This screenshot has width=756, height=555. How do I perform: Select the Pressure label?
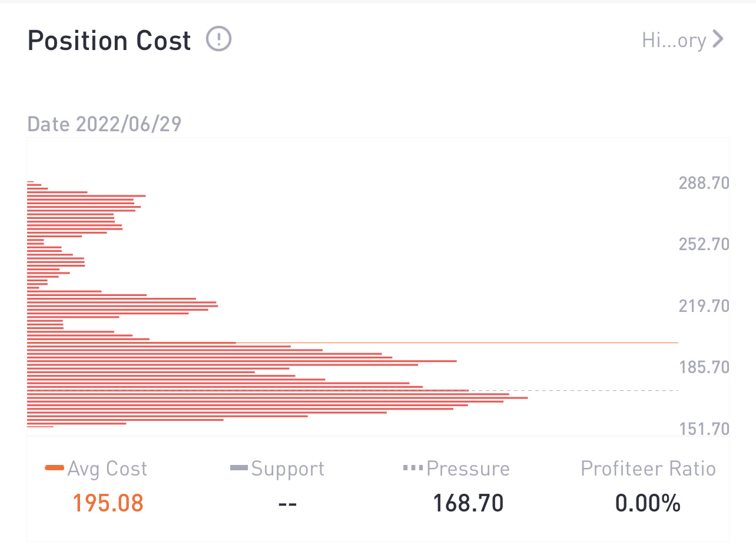pyautogui.click(x=468, y=468)
